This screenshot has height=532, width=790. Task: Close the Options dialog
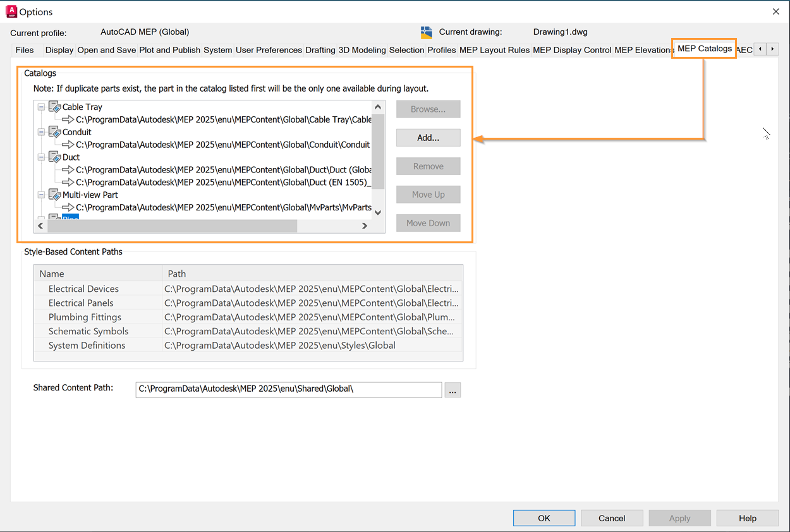coord(776,11)
